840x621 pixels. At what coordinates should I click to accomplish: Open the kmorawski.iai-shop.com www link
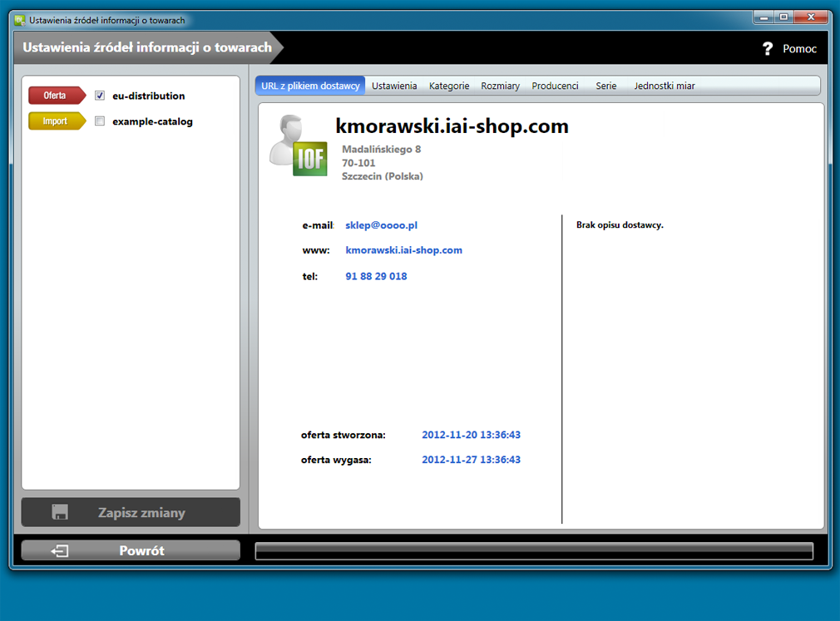(x=403, y=250)
